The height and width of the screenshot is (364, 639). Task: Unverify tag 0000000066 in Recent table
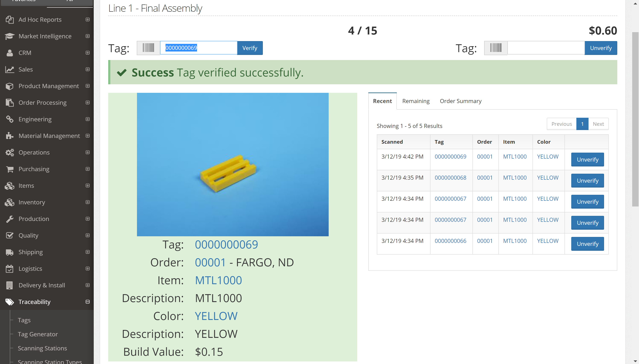[x=587, y=244]
